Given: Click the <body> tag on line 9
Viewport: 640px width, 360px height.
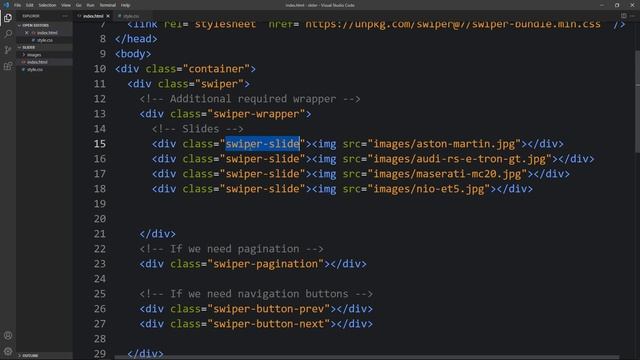Looking at the screenshot, I should coord(133,54).
